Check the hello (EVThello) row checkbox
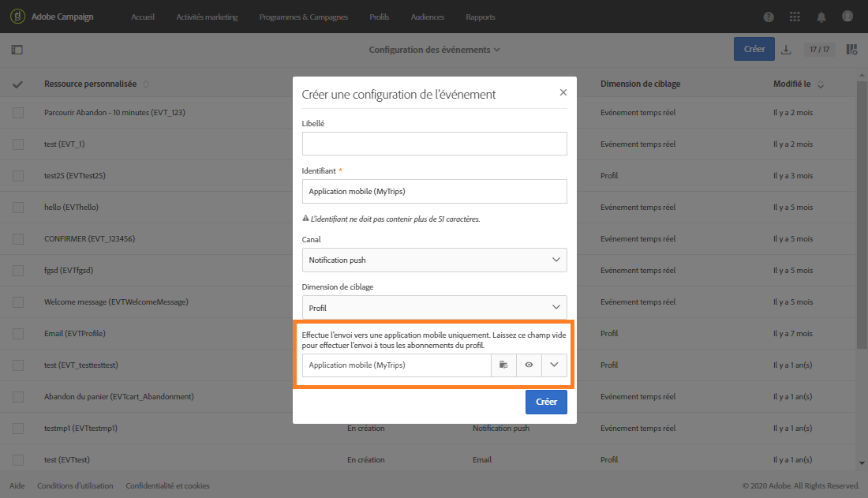868x498 pixels. [18, 208]
